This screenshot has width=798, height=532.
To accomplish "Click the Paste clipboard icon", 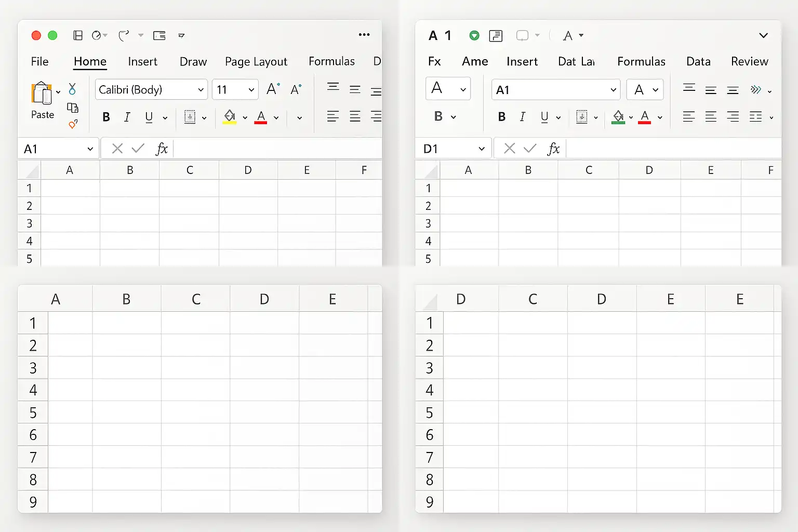I will pyautogui.click(x=42, y=94).
